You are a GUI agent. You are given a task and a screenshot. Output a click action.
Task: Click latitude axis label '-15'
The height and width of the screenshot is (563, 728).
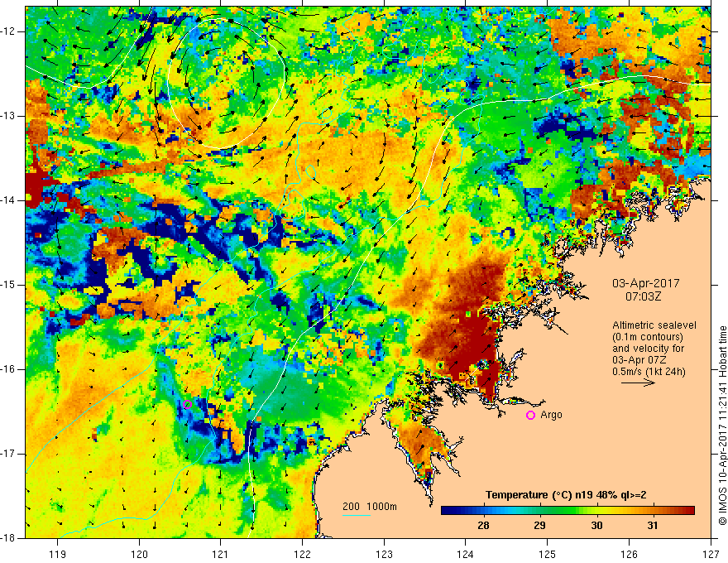[9, 285]
